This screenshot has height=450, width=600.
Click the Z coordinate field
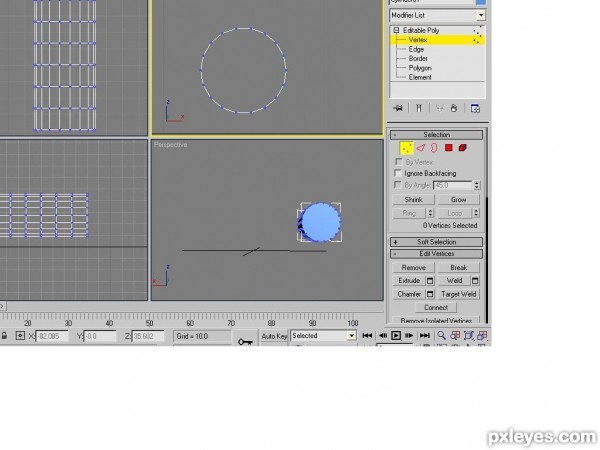148,336
